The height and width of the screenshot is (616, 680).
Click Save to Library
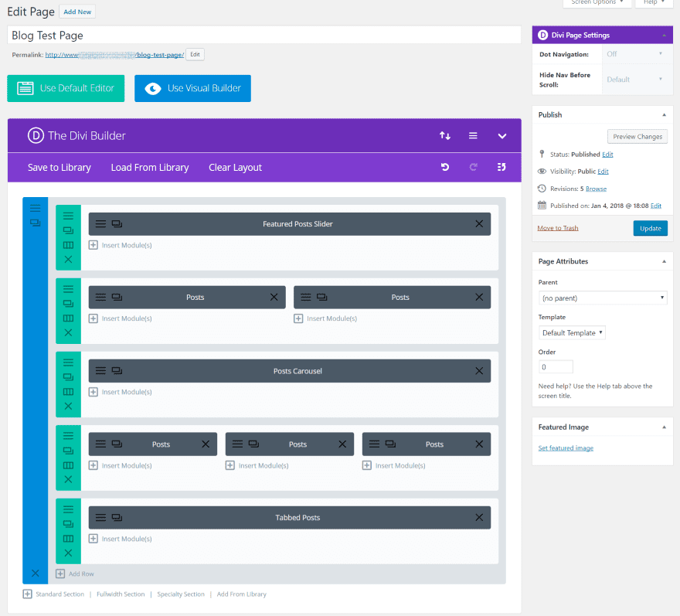click(59, 168)
